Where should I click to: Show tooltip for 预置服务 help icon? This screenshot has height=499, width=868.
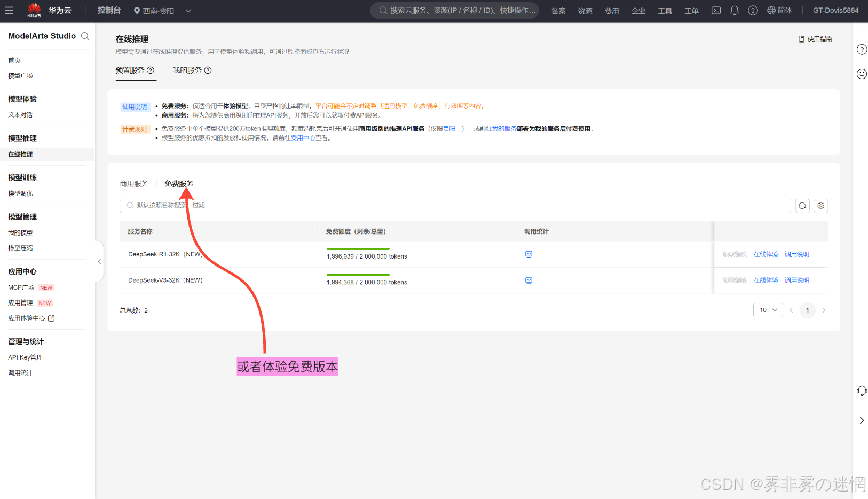[x=151, y=71]
